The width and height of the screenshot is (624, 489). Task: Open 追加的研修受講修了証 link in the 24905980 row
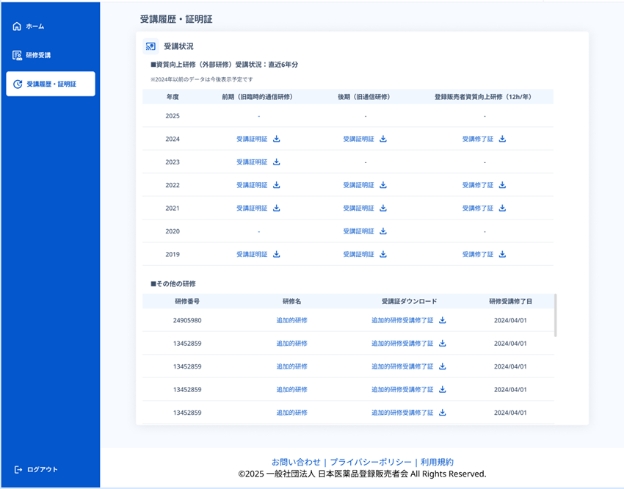(x=402, y=320)
